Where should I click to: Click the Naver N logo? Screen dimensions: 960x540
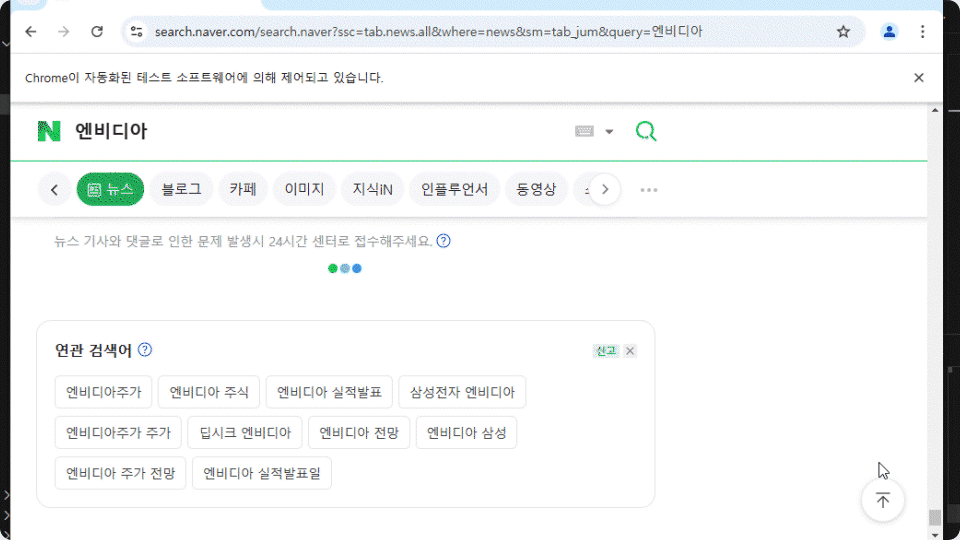(49, 131)
